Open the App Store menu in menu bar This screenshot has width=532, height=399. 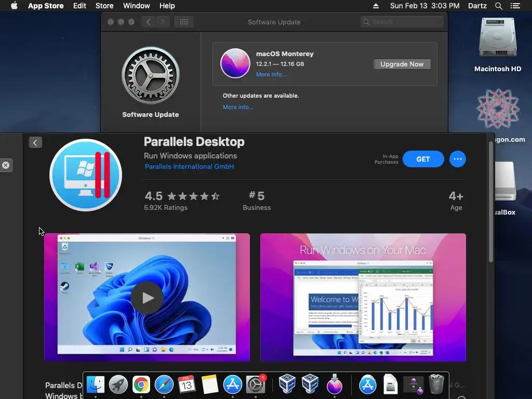tap(46, 6)
